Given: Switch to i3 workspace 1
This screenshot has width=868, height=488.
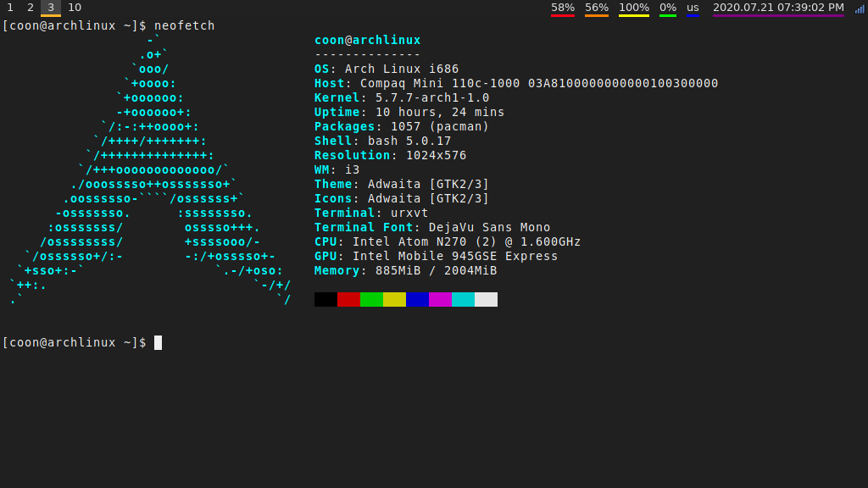Looking at the screenshot, I should (10, 8).
